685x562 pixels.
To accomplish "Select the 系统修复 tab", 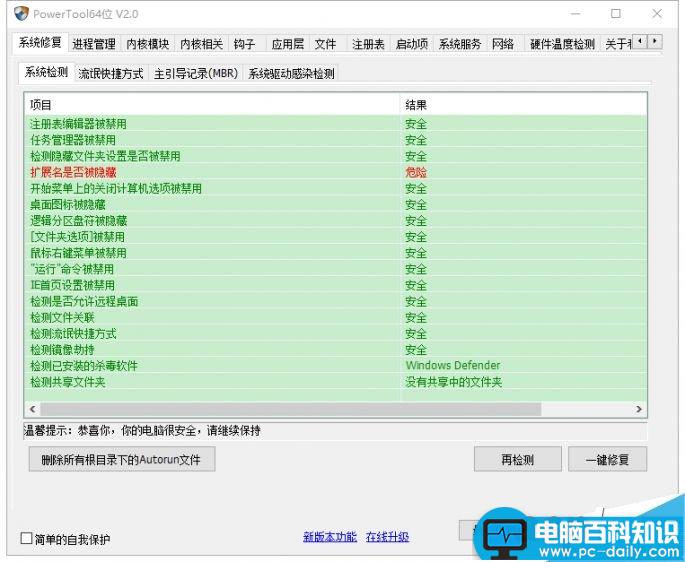I will click(x=40, y=42).
